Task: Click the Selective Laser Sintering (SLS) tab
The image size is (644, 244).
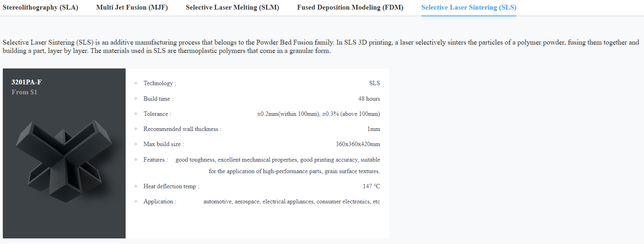Action: coord(469,8)
